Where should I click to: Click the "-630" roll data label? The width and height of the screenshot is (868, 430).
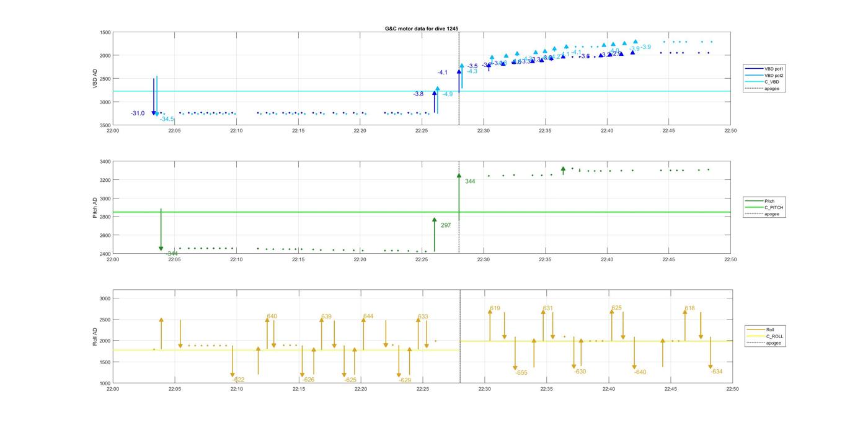[x=580, y=372]
